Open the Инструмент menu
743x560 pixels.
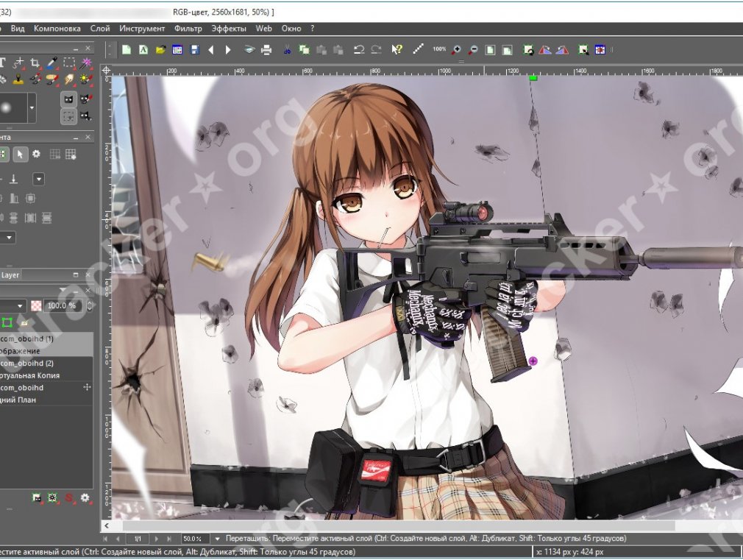142,29
